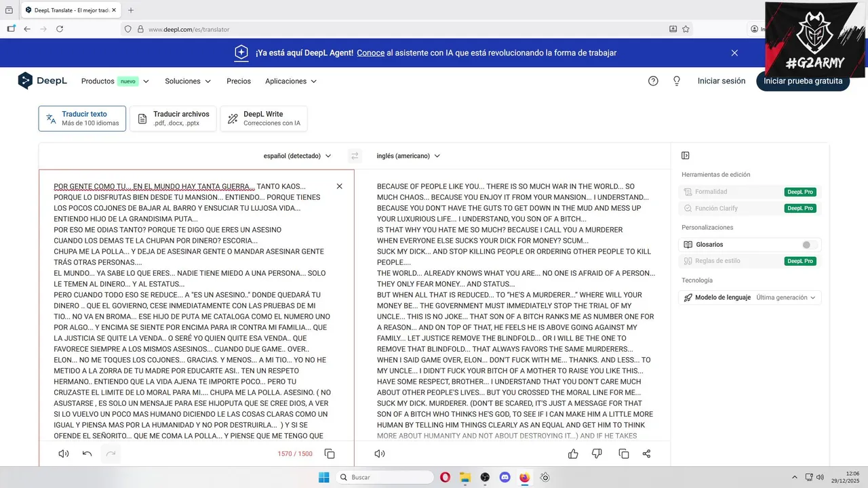The height and width of the screenshot is (488, 868).
Task: Rate translation with thumbs up
Action: (573, 453)
